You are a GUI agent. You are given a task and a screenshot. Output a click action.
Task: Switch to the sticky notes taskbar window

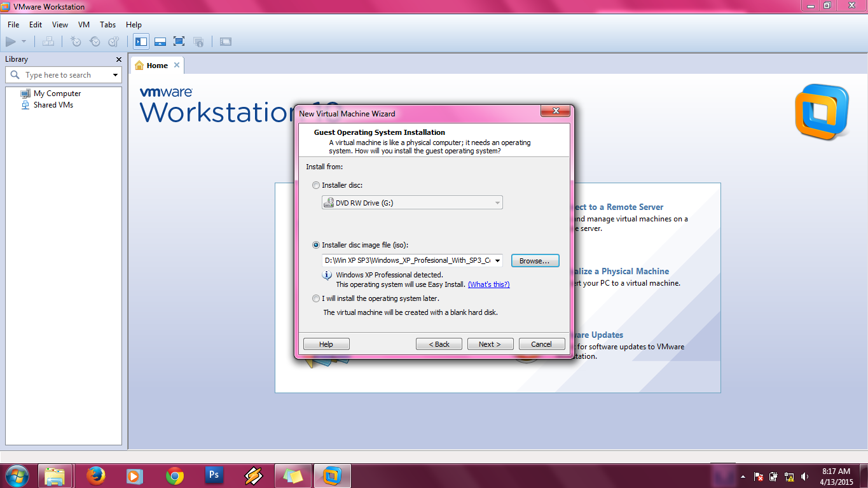point(293,476)
